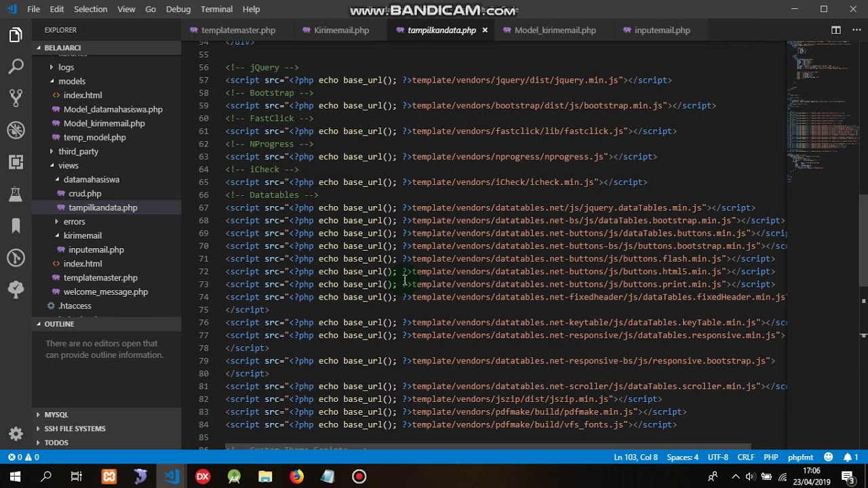Switch to the Model_kirimemail.php tab
Image resolution: width=868 pixels, height=488 pixels.
[x=555, y=30]
